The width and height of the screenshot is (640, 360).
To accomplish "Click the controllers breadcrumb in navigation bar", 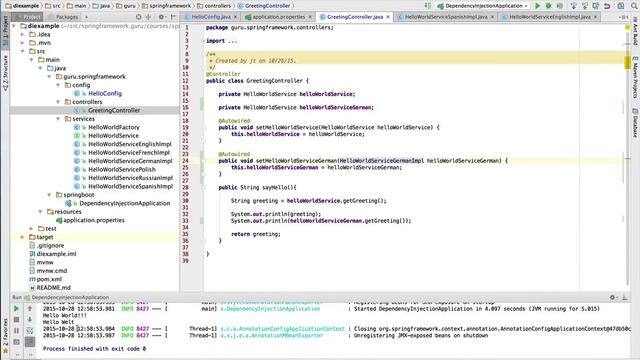I will click(x=214, y=6).
